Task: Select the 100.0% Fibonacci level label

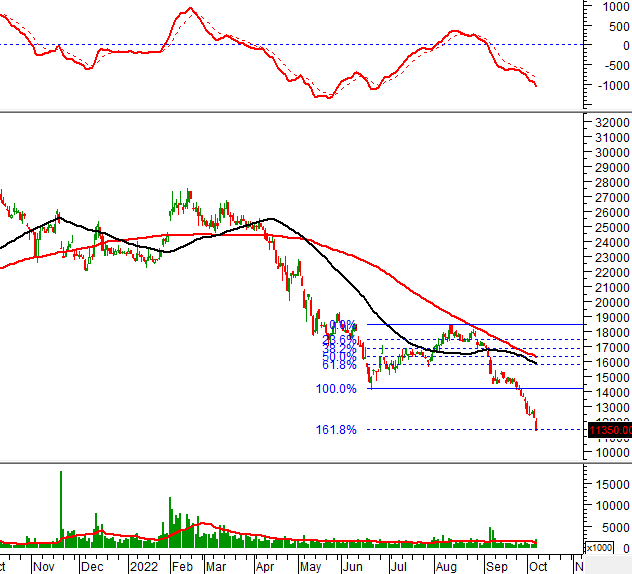Action: (336, 389)
